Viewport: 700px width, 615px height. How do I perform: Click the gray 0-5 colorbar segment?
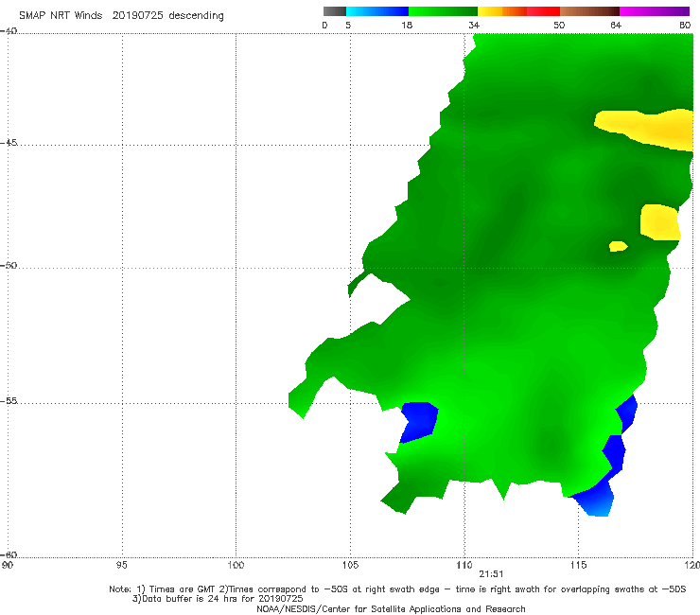[x=334, y=11]
